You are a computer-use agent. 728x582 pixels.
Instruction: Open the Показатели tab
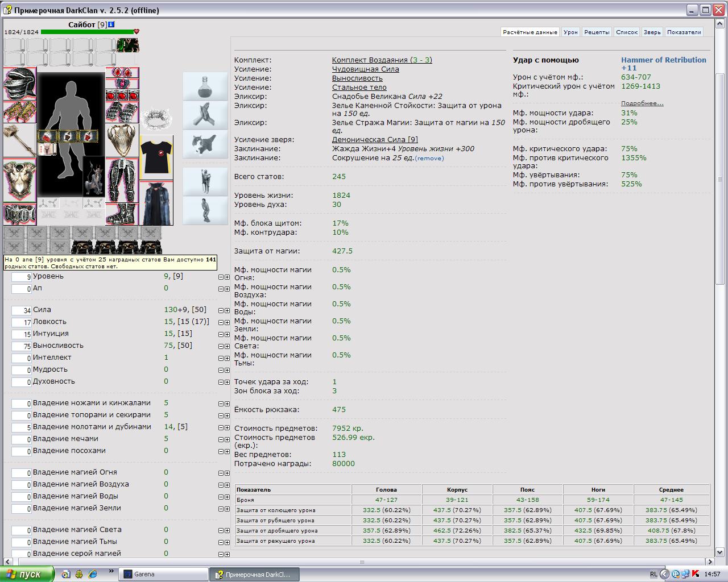click(x=684, y=32)
